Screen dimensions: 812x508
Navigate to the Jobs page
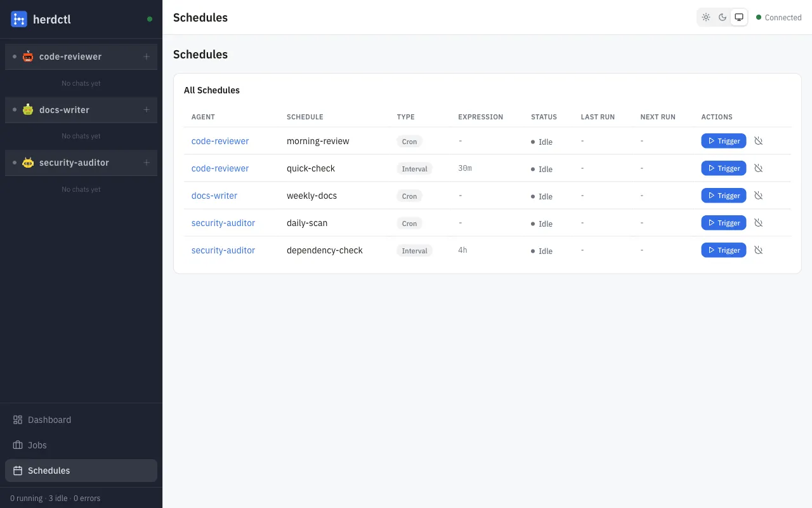click(38, 445)
